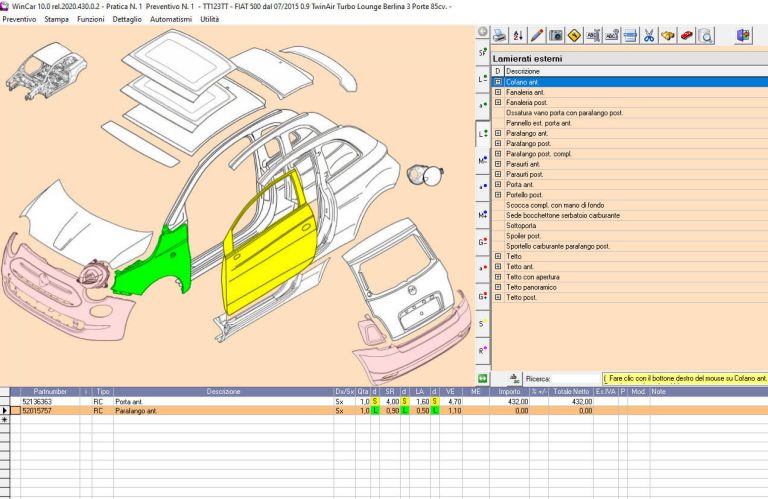Expand the Tetto con apertura node

[x=498, y=277]
